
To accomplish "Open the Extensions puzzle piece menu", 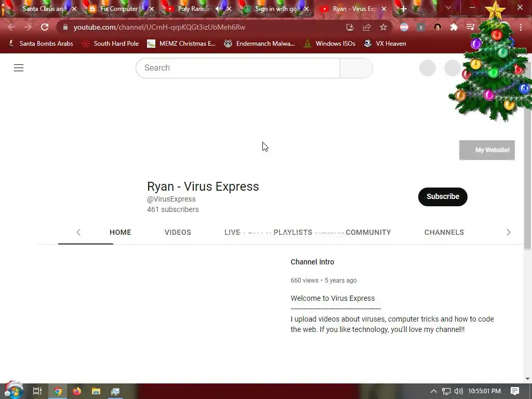I will [454, 27].
